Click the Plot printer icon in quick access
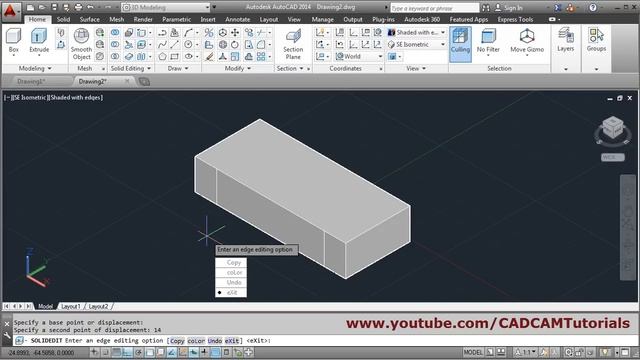Screen dimensions: 640x360 [78, 7]
